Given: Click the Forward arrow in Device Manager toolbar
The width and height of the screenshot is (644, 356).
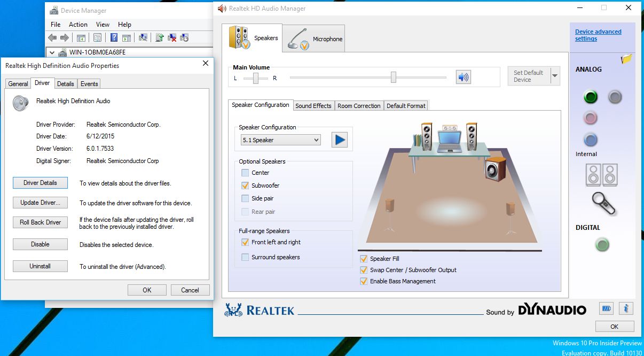Looking at the screenshot, I should coord(65,37).
